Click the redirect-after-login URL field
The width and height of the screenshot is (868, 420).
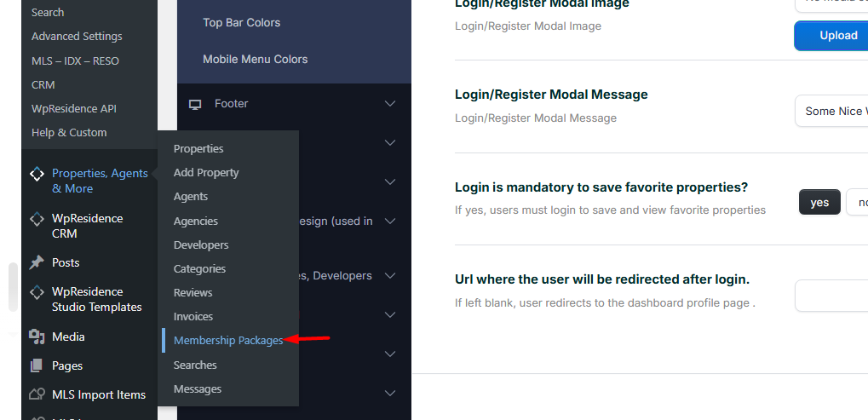(x=831, y=296)
